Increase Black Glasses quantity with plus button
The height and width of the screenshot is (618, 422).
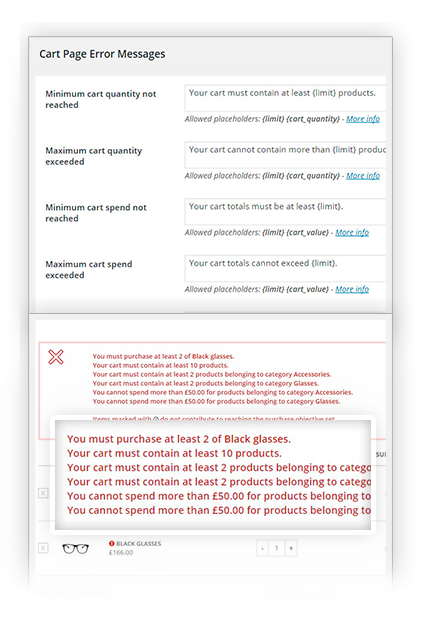point(291,548)
